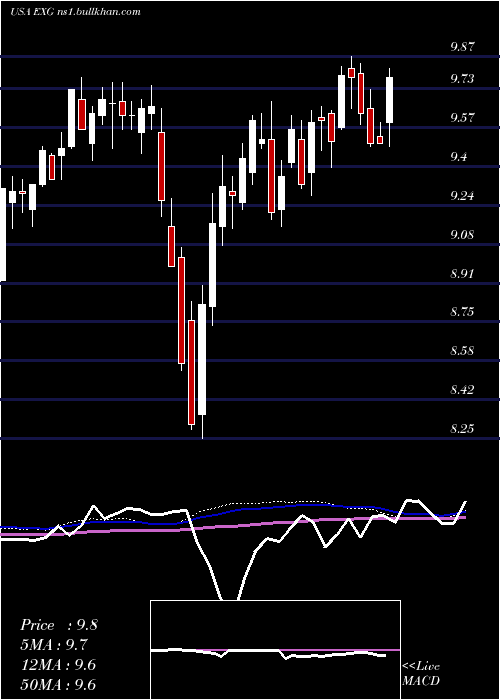The width and height of the screenshot is (500, 700).
Task: Click the tall white candle at the chart bottom low
Action: coord(202,360)
